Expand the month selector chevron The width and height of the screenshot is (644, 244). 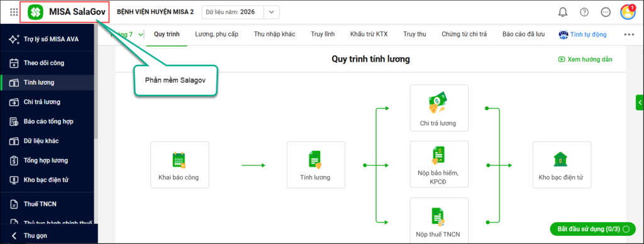pyautogui.click(x=141, y=35)
